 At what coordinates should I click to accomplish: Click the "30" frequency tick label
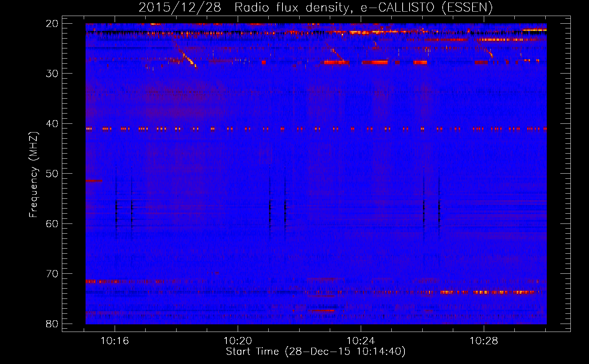click(x=52, y=74)
